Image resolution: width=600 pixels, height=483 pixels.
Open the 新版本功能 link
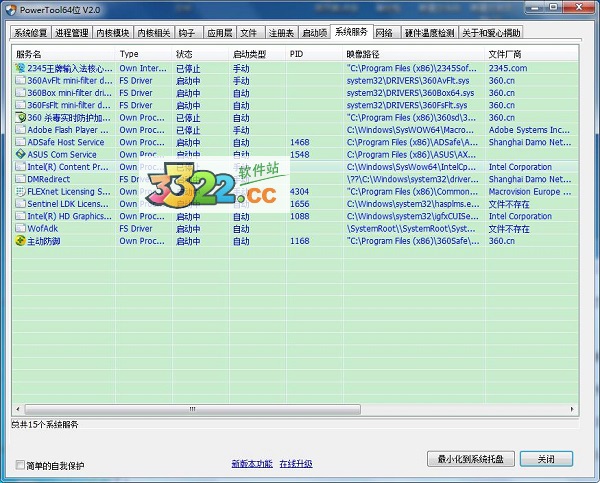(x=252, y=463)
